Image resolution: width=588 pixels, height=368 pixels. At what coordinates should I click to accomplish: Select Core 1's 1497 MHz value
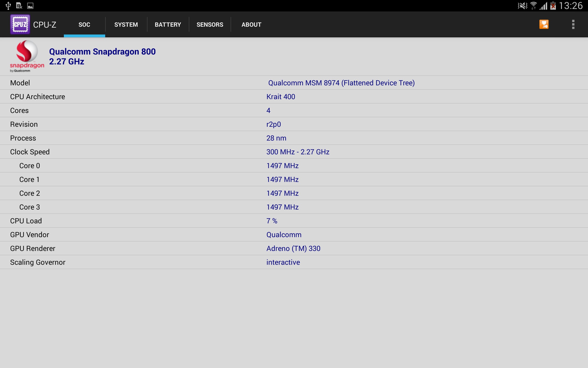pyautogui.click(x=282, y=179)
